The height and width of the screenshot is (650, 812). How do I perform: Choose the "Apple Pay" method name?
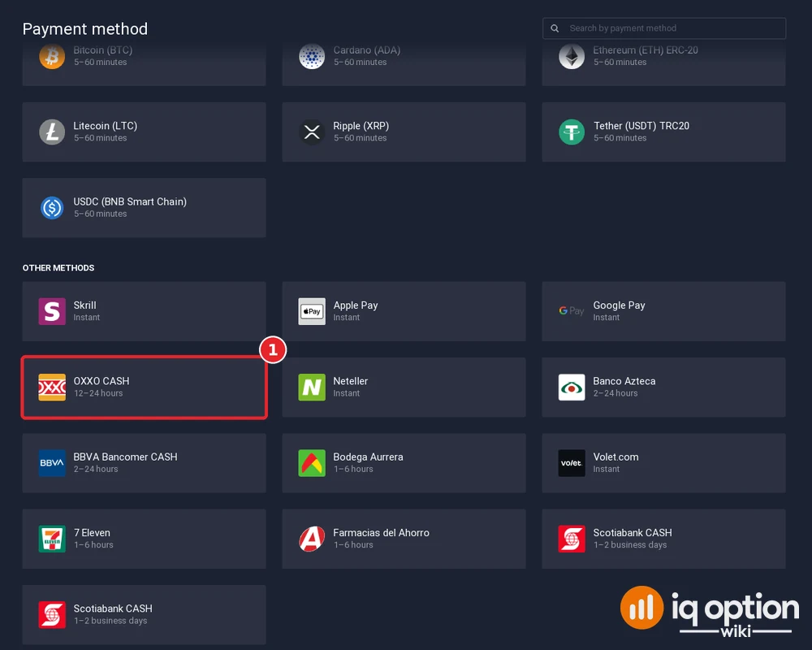356,305
